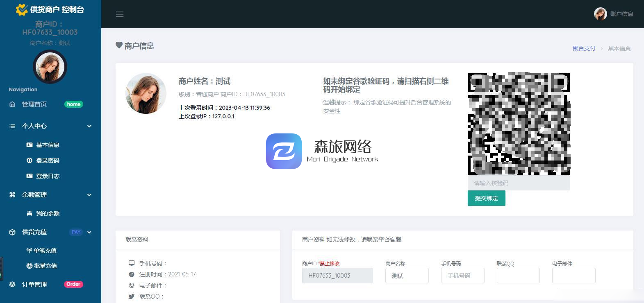This screenshot has width=644, height=303.
Task: Select 批量充值 submenu item
Action: pyautogui.click(x=45, y=266)
